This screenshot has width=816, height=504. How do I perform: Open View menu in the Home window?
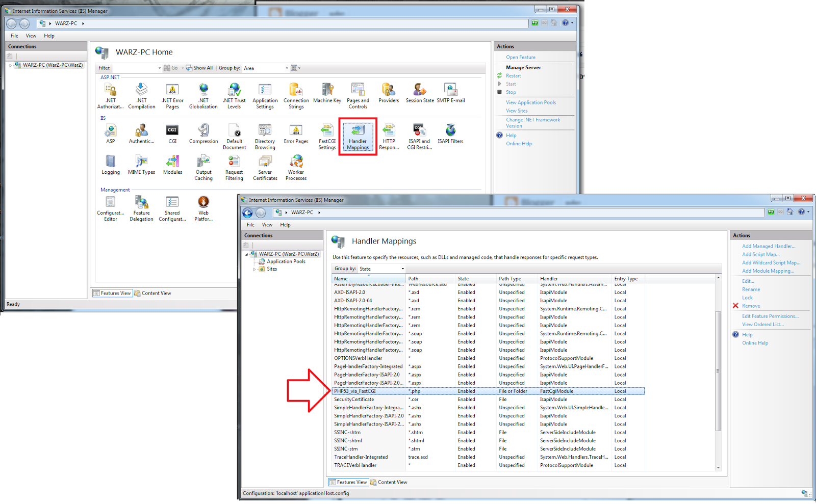click(31, 36)
